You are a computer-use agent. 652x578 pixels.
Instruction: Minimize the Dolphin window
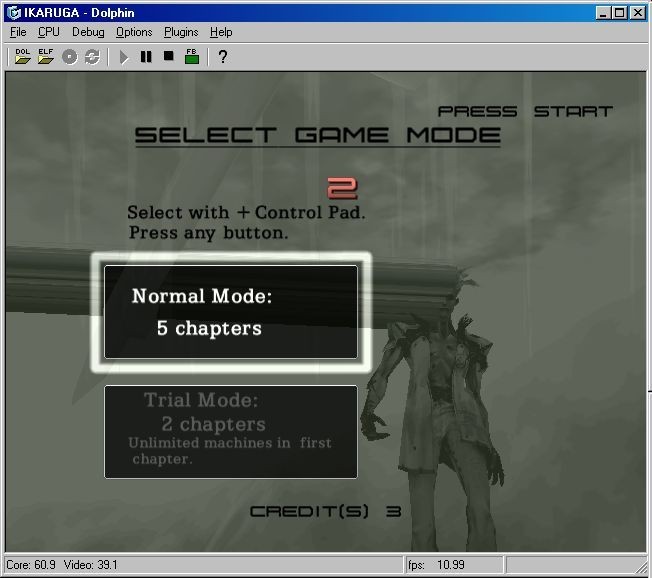click(602, 13)
